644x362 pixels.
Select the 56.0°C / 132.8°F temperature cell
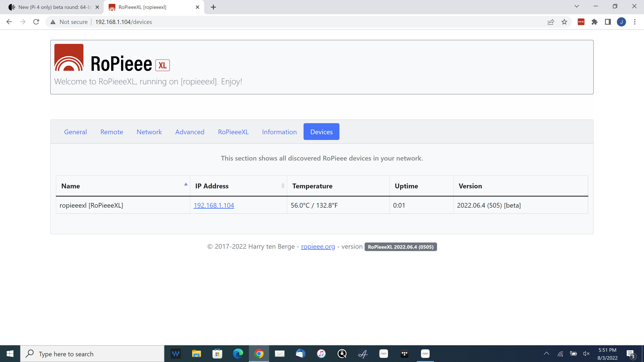coord(338,205)
